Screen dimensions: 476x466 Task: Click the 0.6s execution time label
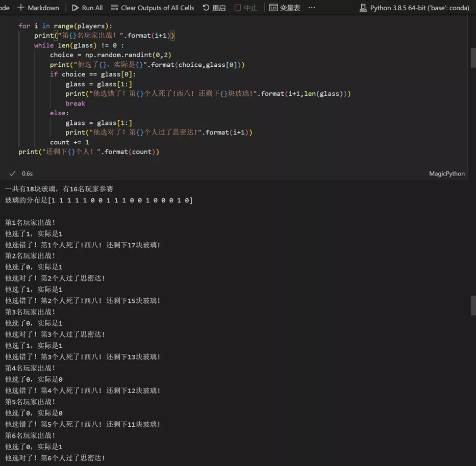(x=27, y=173)
